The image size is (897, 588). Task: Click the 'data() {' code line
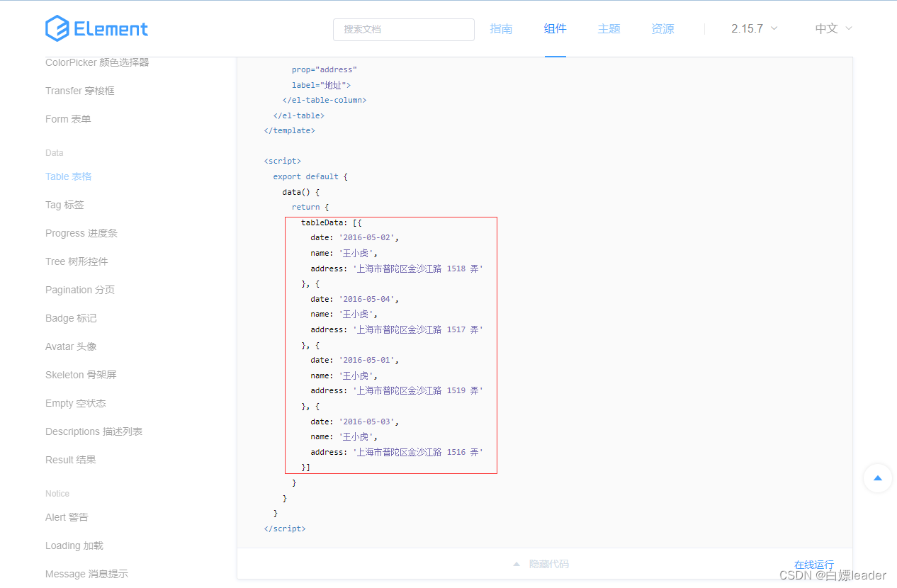pos(301,192)
